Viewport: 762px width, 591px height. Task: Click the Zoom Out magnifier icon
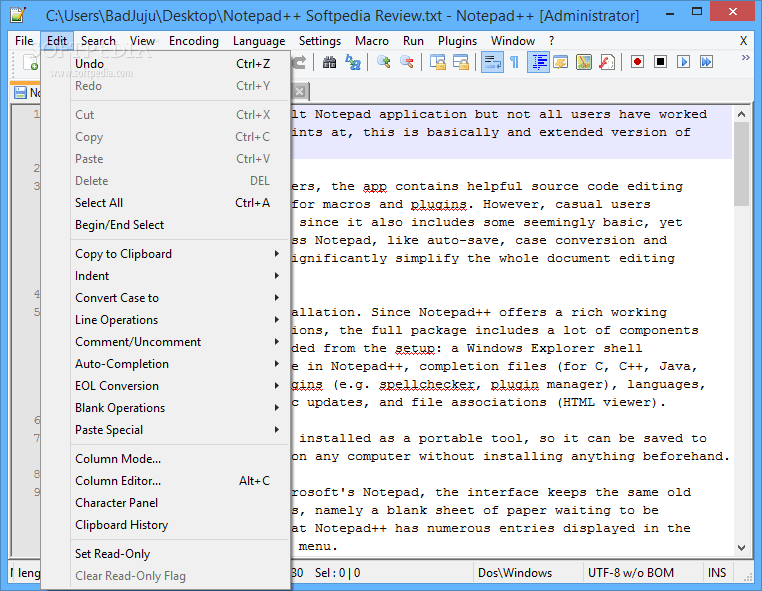point(407,62)
